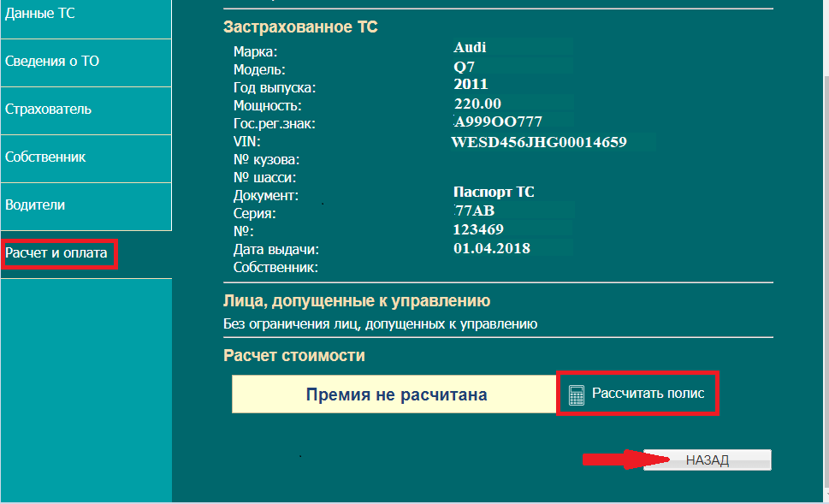This screenshot has height=504, width=829.
Task: Click the calculator icon beside Рассчитать полис
Action: click(x=577, y=394)
